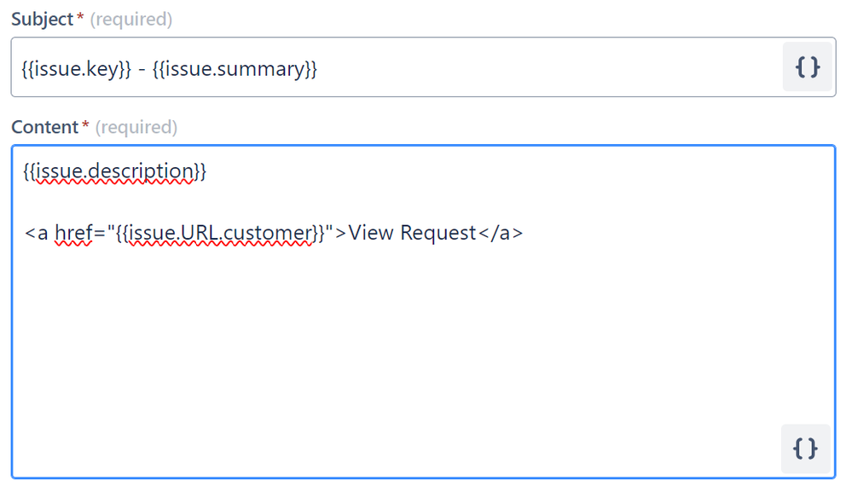
Task: Click the View Request text in Content
Action: [412, 233]
